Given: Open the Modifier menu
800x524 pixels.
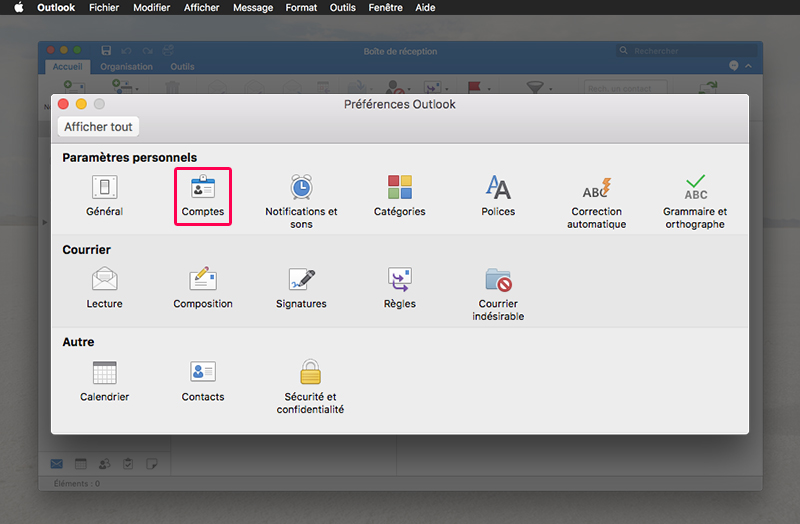Looking at the screenshot, I should point(152,8).
